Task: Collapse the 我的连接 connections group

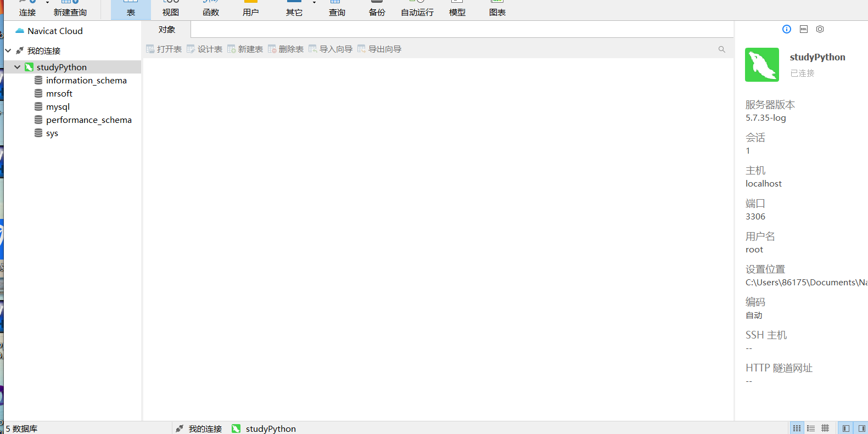Action: point(8,50)
